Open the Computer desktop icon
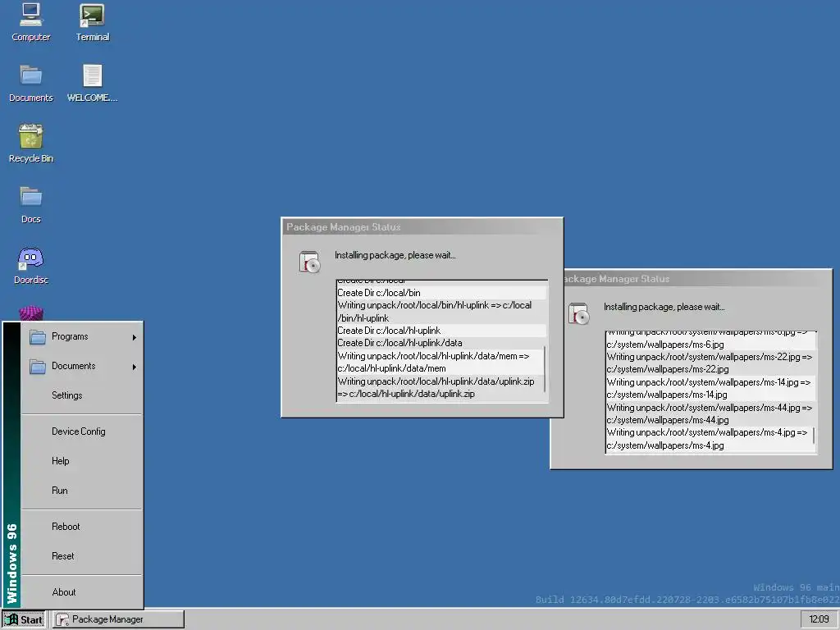The width and height of the screenshot is (840, 630). [x=30, y=22]
